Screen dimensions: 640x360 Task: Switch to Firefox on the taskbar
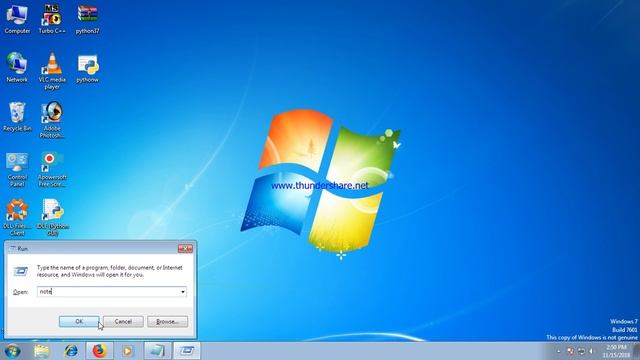click(x=99, y=351)
